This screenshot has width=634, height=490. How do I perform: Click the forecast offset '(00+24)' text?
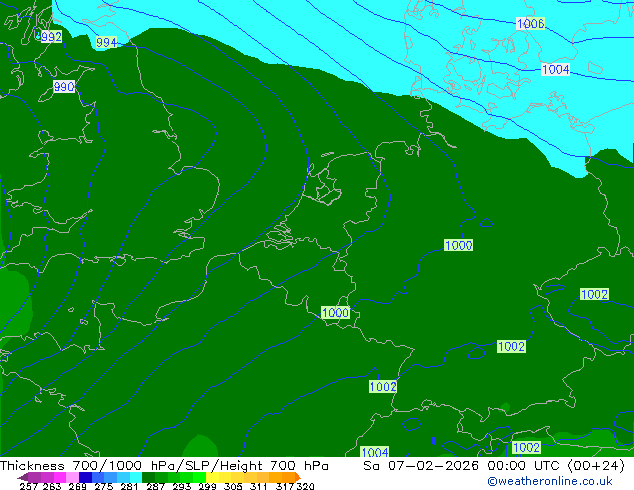click(596, 466)
